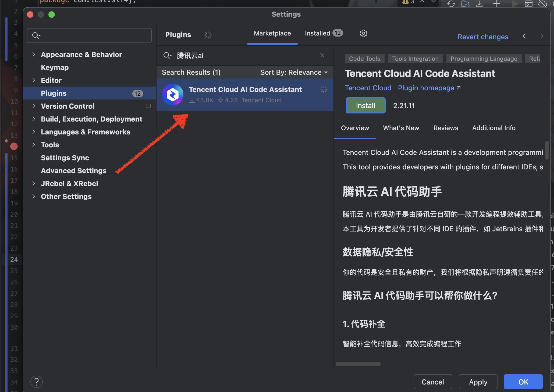Open the plugins gear settings menu
Viewport: 554px width, 392px height.
[364, 33]
